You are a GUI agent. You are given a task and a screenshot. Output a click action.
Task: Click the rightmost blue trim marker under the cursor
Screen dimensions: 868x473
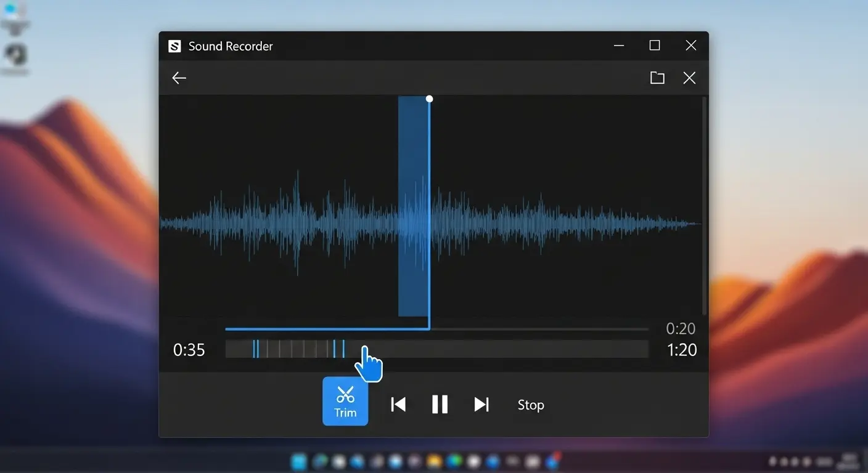[343, 349]
